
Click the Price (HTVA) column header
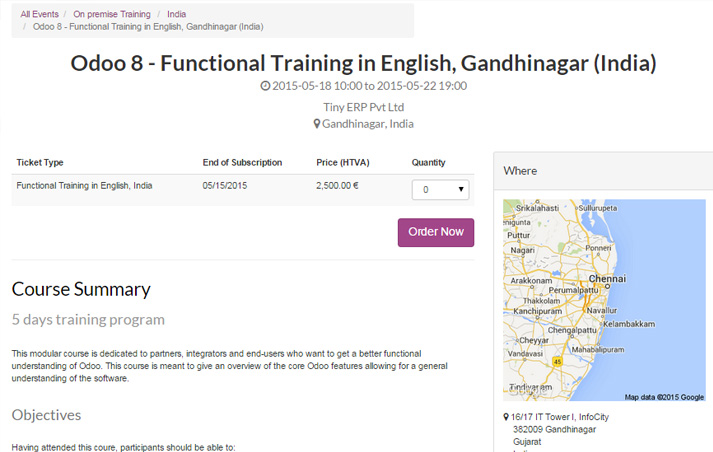point(343,163)
